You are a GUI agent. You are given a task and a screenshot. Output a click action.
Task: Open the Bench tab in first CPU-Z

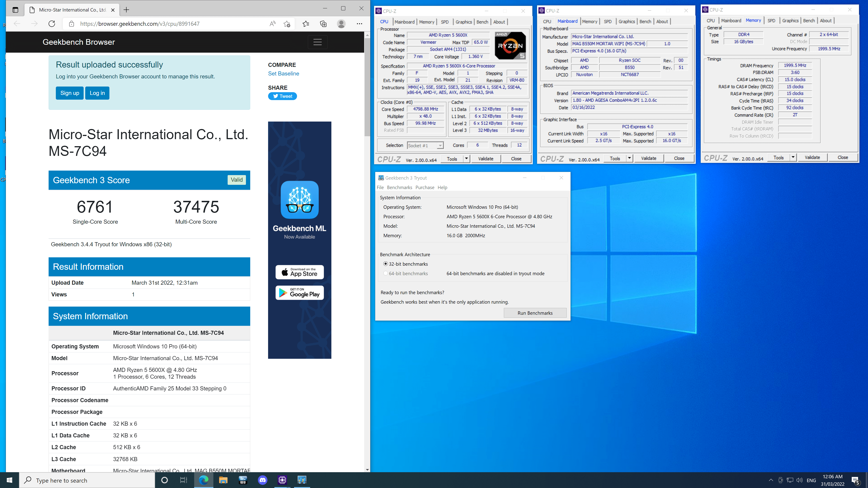tap(482, 22)
